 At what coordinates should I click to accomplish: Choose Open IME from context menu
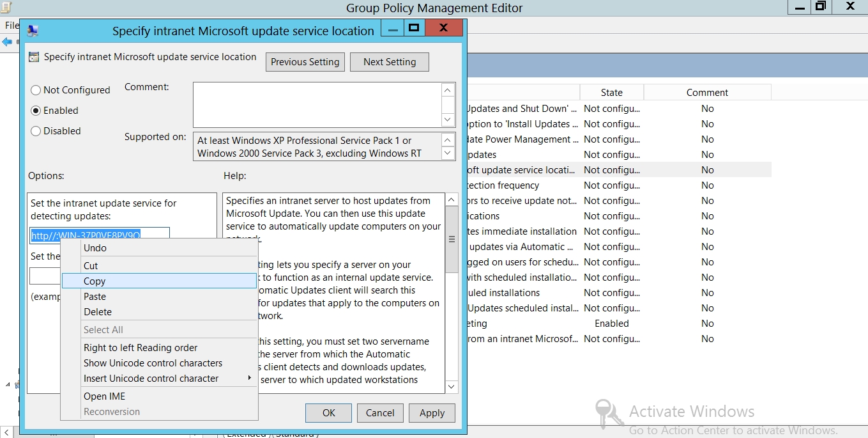159,396
